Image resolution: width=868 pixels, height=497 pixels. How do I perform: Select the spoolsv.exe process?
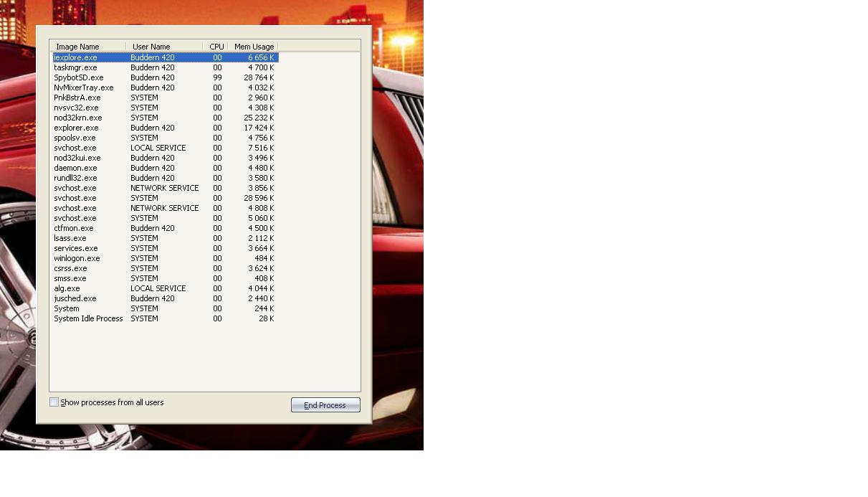(165, 138)
